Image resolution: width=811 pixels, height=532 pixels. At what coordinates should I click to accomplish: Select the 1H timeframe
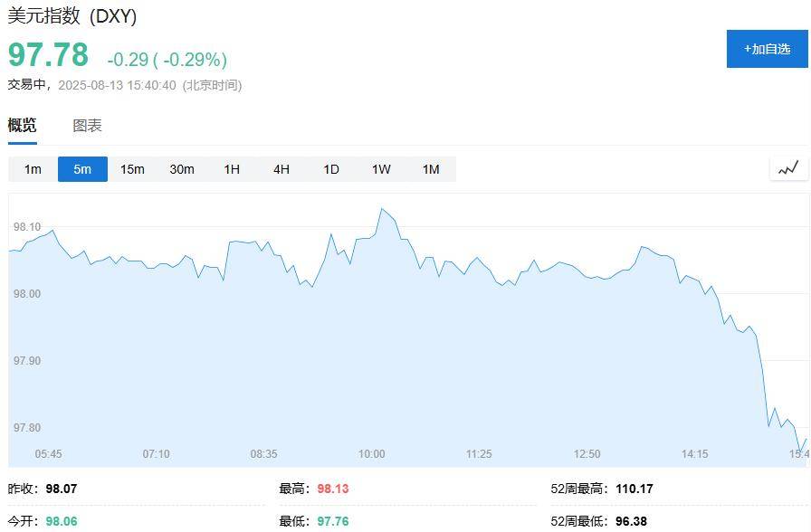tap(232, 169)
